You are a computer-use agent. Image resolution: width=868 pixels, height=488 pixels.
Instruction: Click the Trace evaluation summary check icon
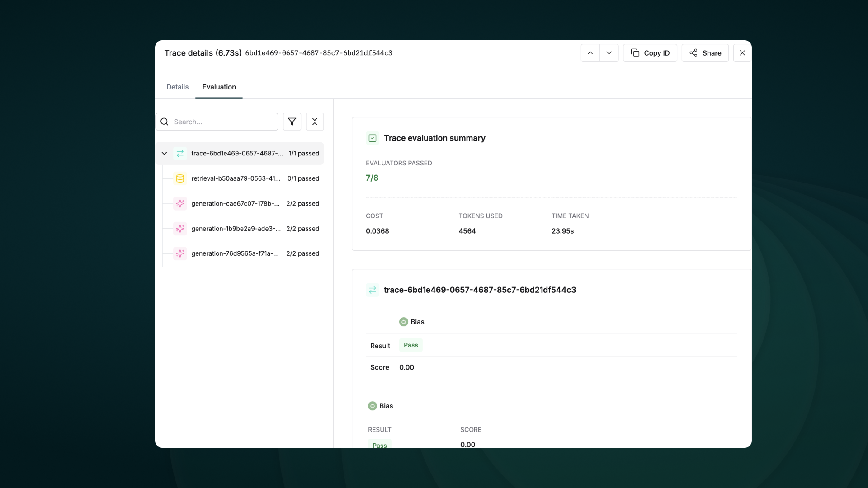tap(373, 138)
